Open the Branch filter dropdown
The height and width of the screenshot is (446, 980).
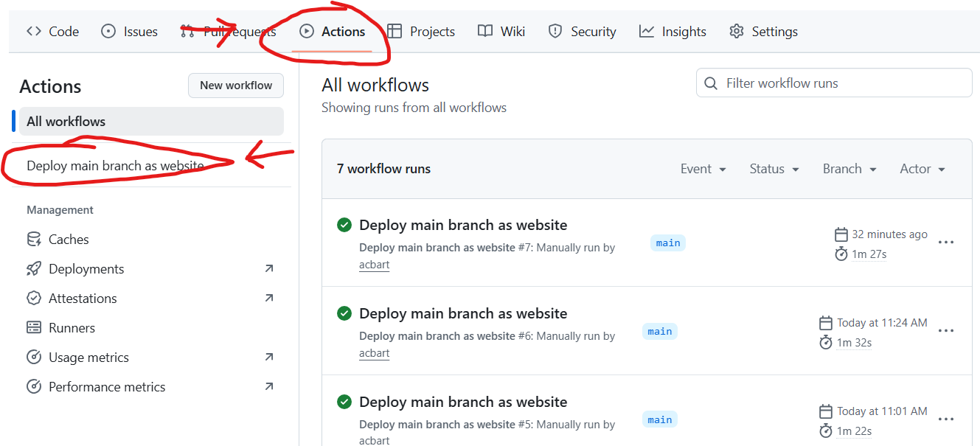(x=849, y=168)
